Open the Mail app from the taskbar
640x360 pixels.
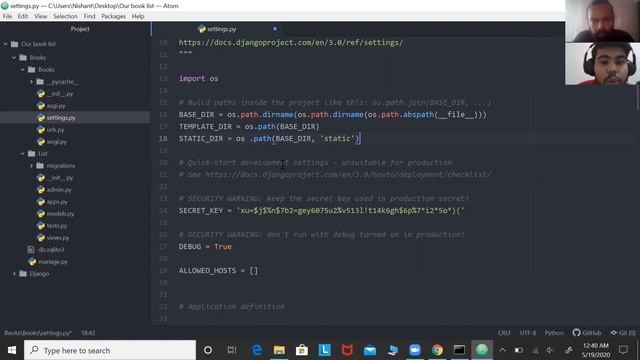pos(370,350)
